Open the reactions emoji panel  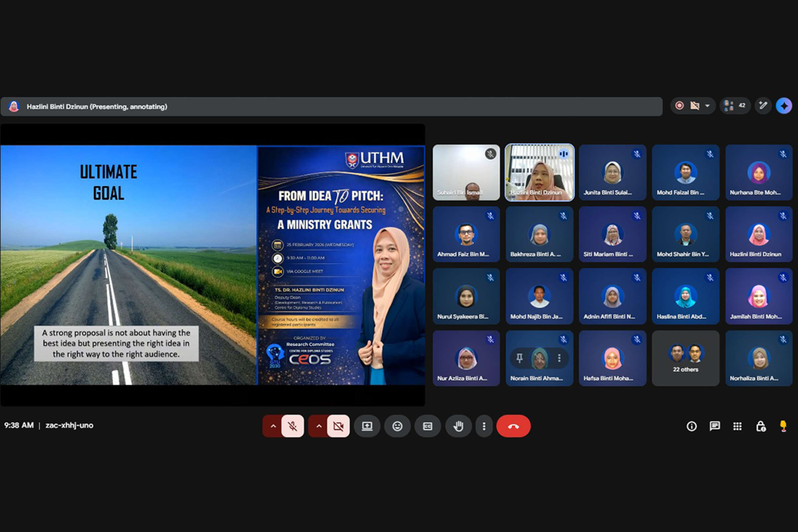click(x=397, y=426)
